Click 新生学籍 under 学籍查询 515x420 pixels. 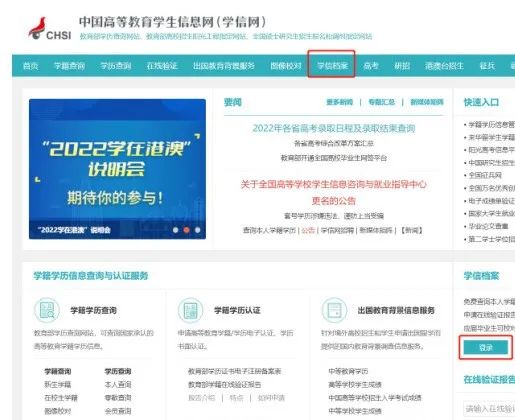click(58, 384)
